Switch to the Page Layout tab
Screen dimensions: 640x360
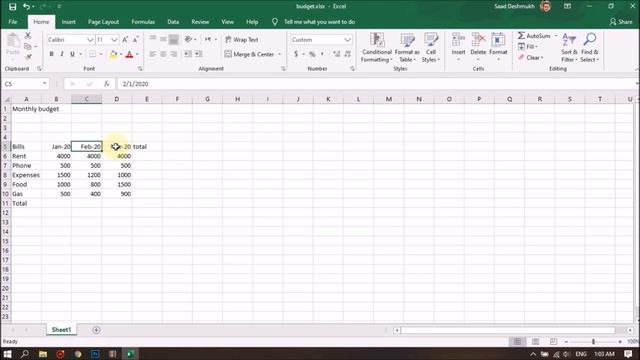point(104,22)
